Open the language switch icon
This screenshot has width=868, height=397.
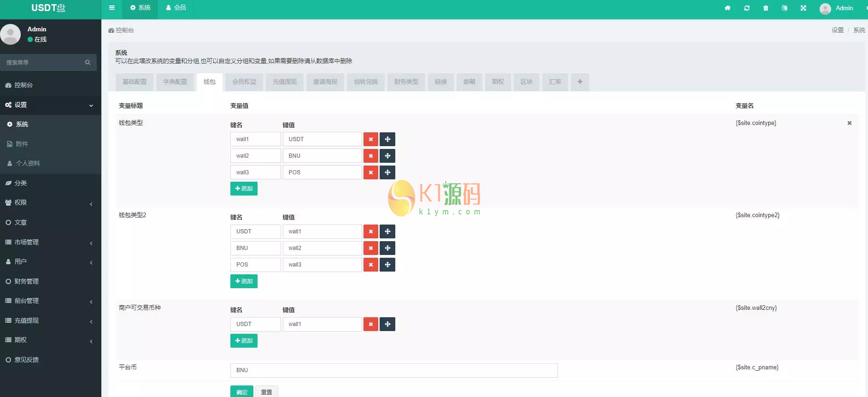pyautogui.click(x=784, y=8)
